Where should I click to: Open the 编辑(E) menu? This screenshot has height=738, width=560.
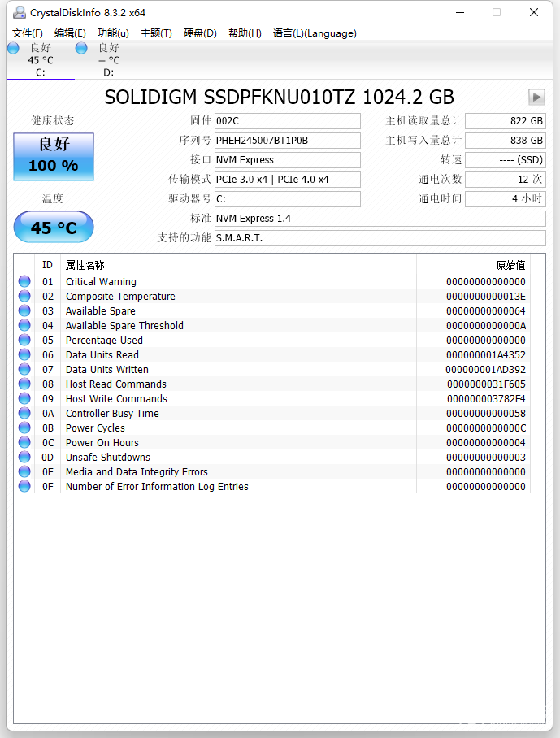coord(70,33)
